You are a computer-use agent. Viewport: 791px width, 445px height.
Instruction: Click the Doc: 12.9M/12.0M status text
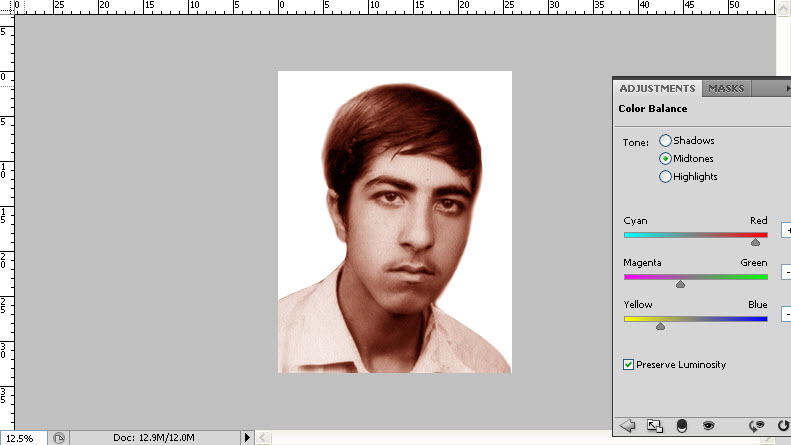(x=153, y=437)
